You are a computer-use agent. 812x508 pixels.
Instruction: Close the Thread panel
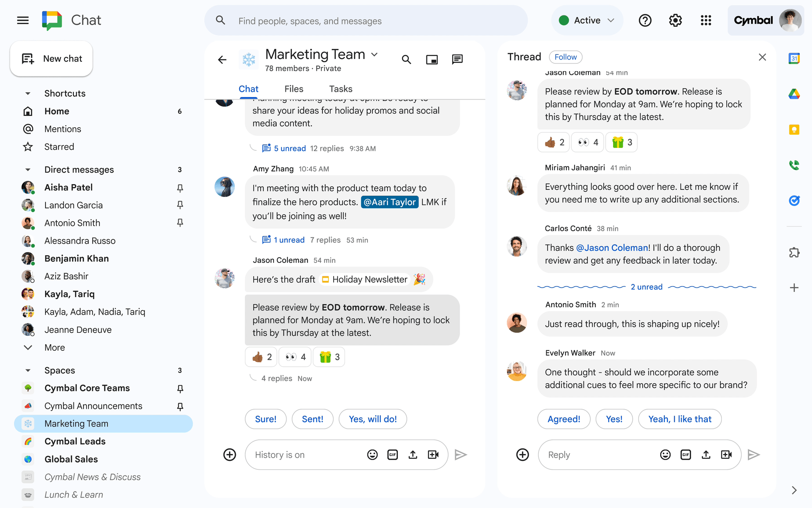762,57
